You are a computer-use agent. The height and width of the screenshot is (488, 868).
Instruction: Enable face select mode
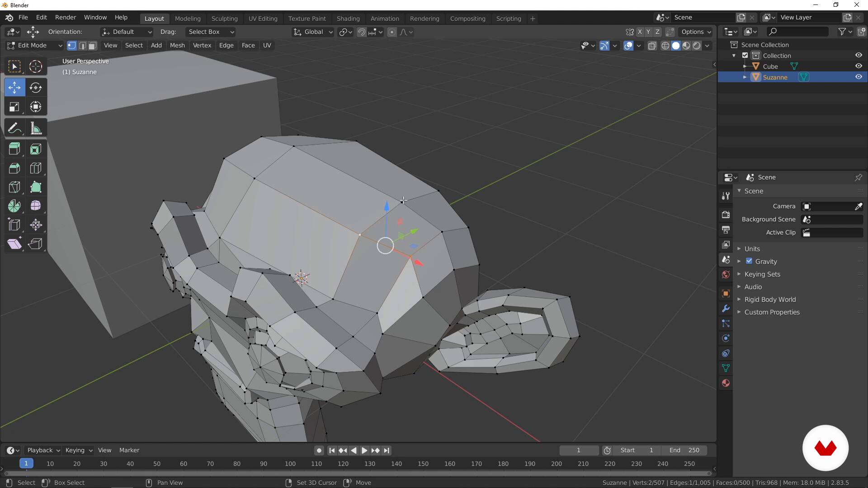click(x=92, y=45)
